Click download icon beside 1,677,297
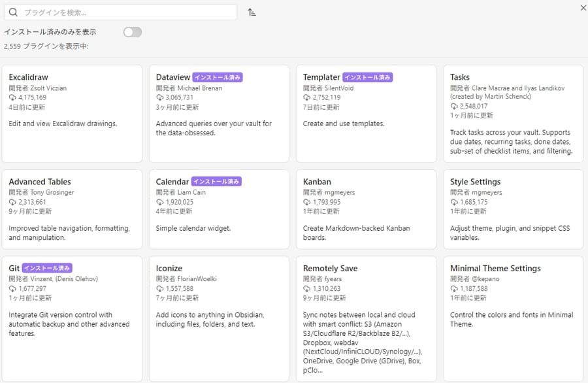Viewport: 588px width, 383px height. pyautogui.click(x=12, y=288)
